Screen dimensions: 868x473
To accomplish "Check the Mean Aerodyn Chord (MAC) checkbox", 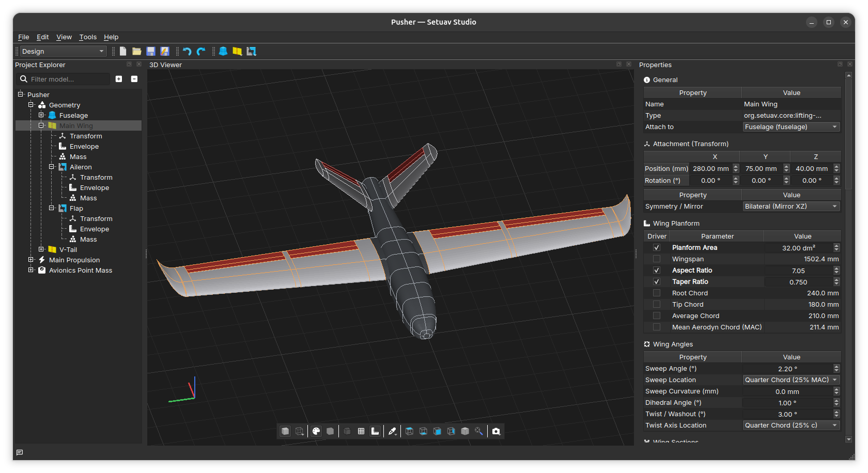I will coord(657,327).
